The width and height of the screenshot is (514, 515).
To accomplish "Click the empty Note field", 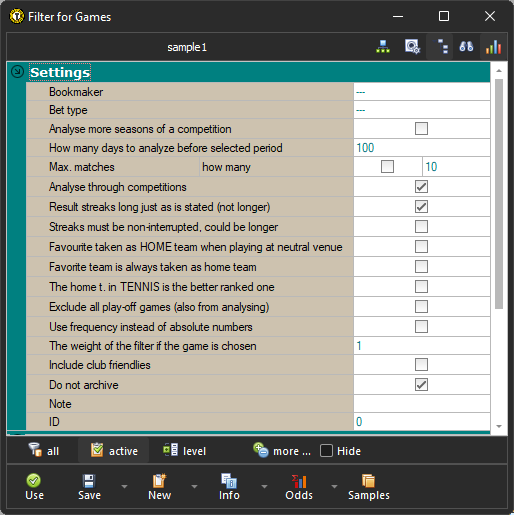I will click(422, 404).
